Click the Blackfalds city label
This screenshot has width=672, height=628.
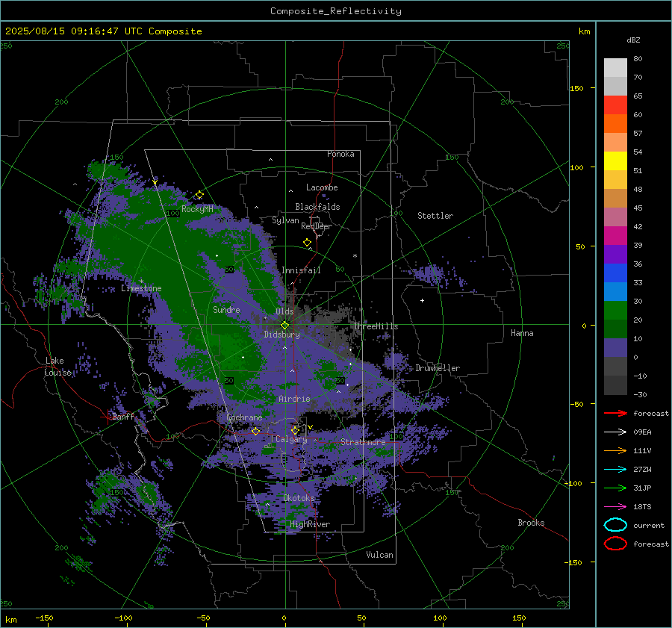(x=317, y=207)
